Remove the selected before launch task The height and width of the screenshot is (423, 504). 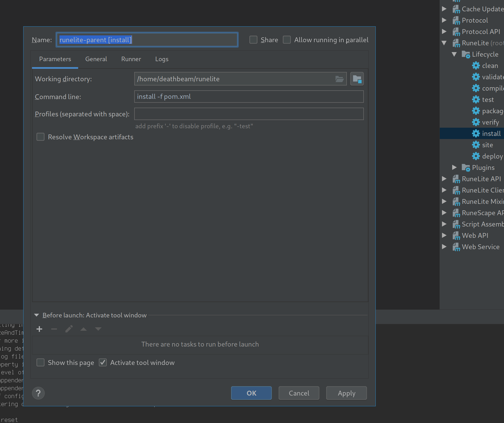[x=54, y=329]
